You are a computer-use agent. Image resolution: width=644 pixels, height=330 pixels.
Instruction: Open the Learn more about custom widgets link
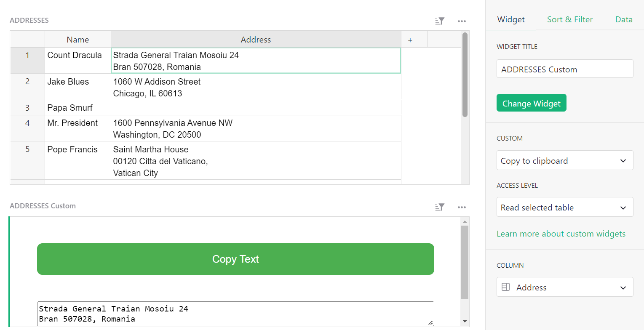tap(561, 234)
